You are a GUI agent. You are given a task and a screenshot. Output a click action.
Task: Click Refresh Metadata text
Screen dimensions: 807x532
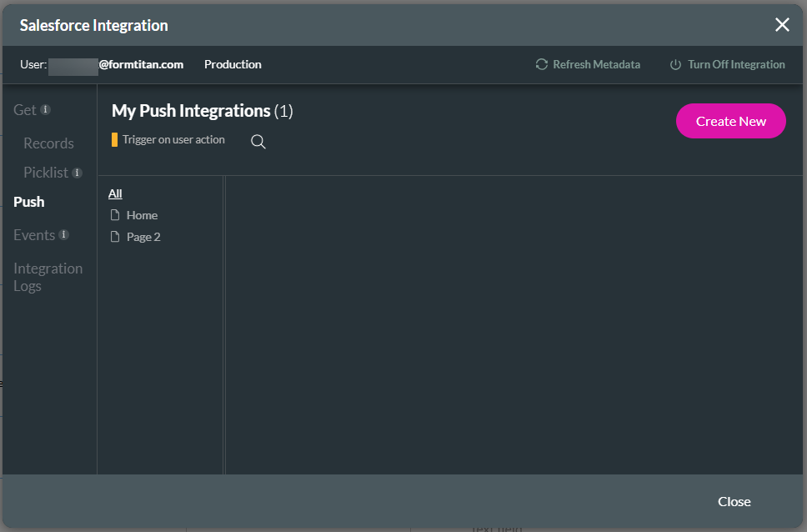tap(597, 64)
